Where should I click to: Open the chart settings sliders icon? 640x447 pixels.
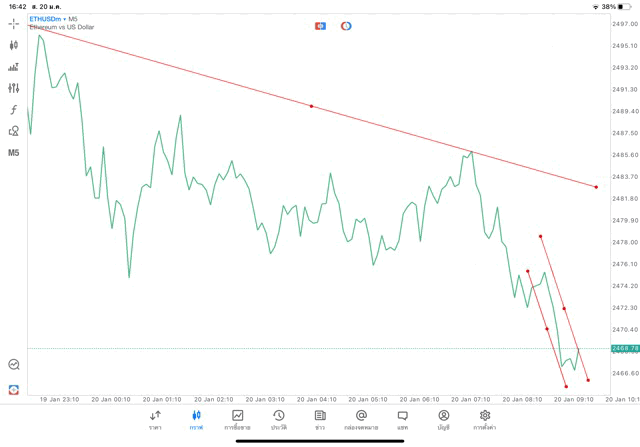(14, 88)
